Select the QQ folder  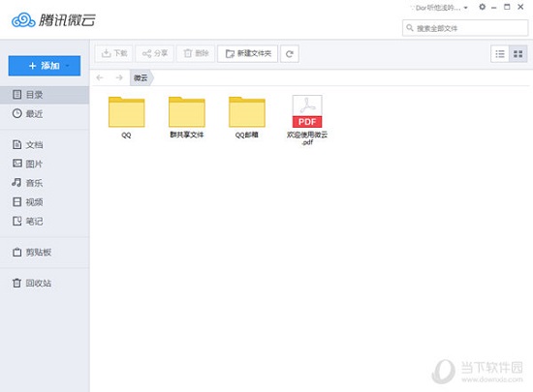coord(126,117)
